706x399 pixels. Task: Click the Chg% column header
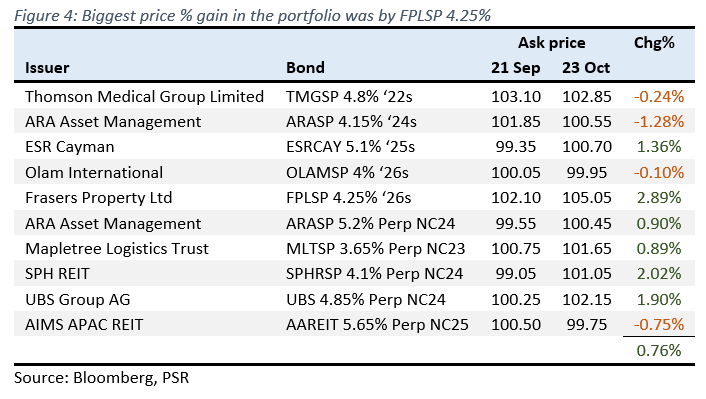[x=654, y=43]
